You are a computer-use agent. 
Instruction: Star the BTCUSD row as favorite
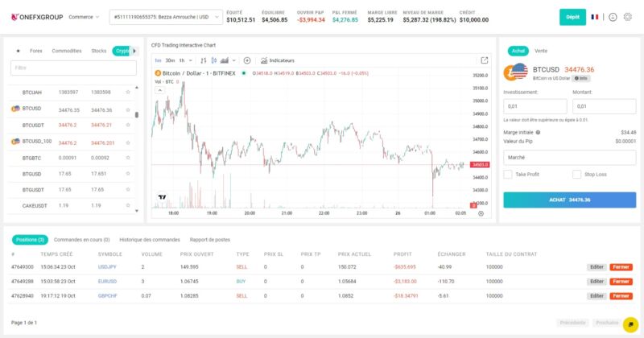point(128,109)
